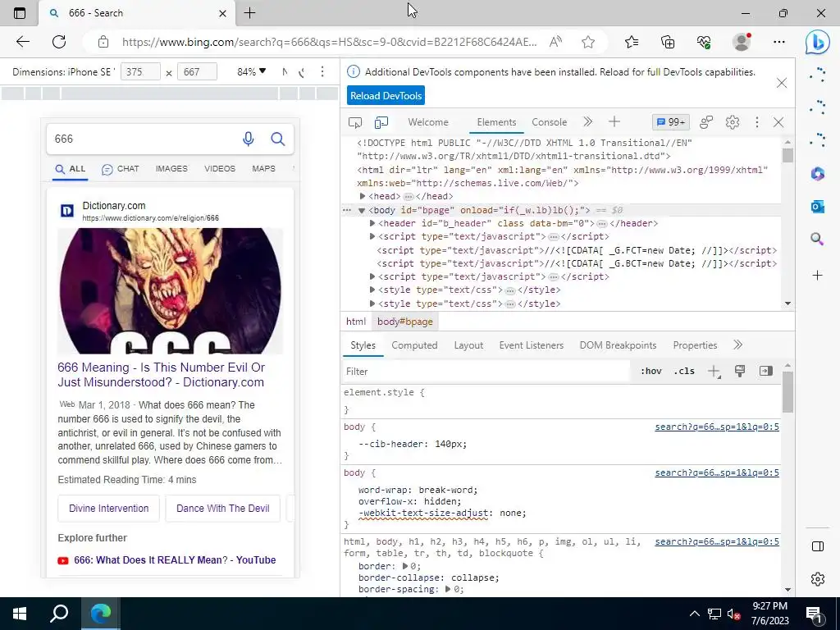Add a site to Edge sidebar
This screenshot has height=630, width=840.
pyautogui.click(x=818, y=276)
